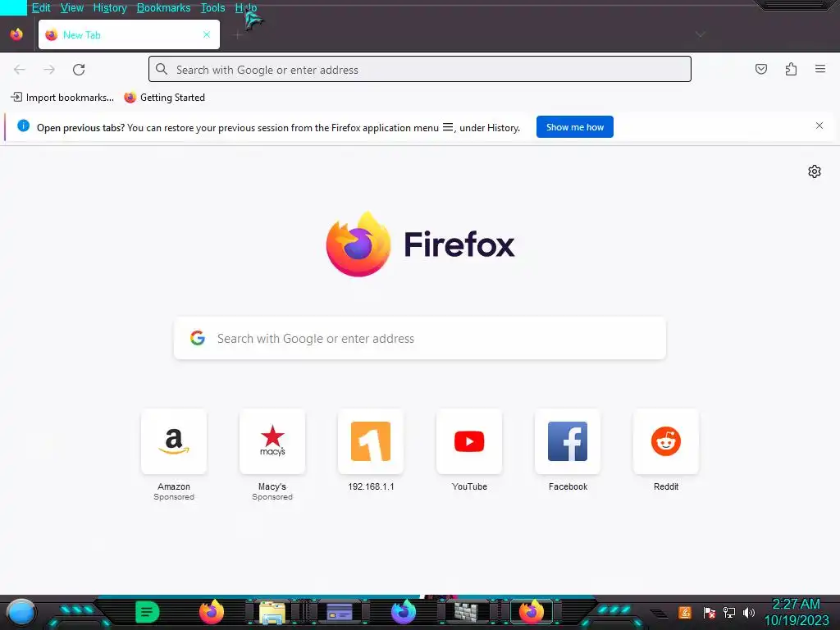Select the New Tab tab
Viewport: 840px width, 630px height.
129,34
